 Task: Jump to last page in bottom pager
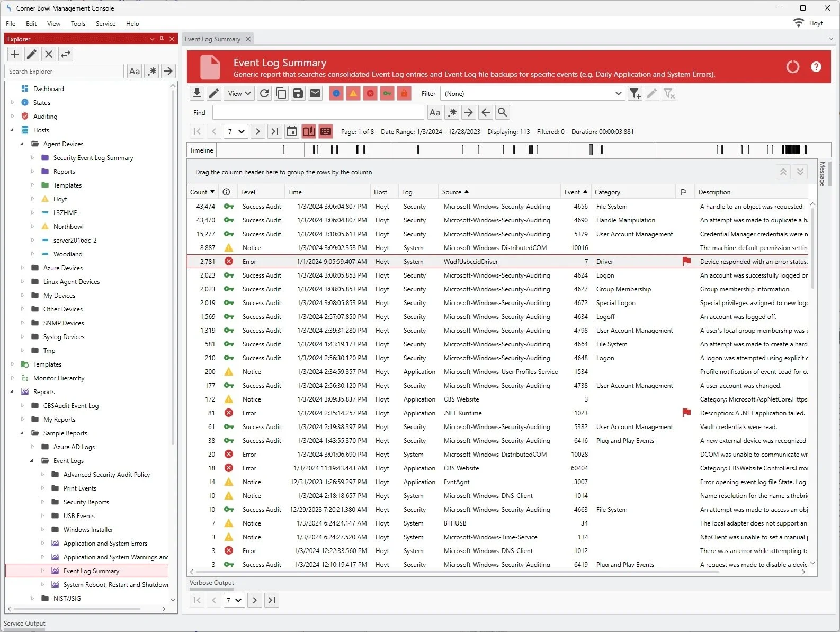click(x=272, y=600)
